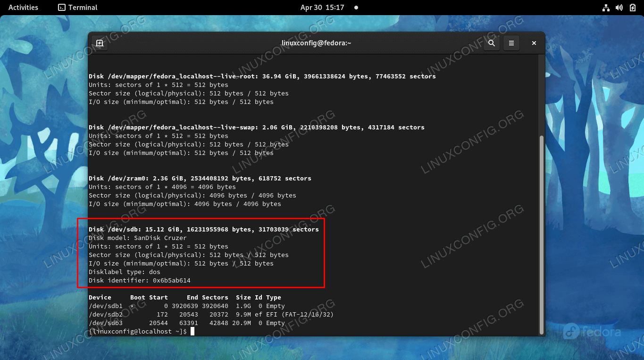The width and height of the screenshot is (644, 360).
Task: Click the battery power icon
Action: click(632, 8)
